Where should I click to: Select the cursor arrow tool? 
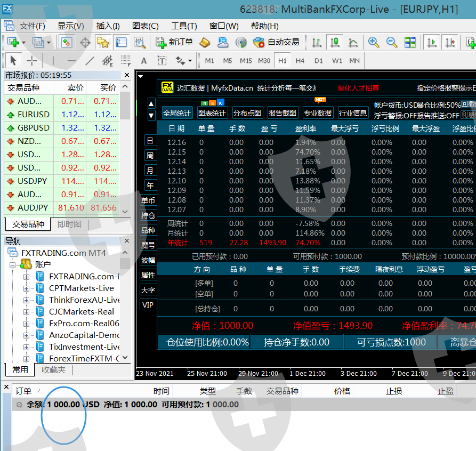click(13, 60)
